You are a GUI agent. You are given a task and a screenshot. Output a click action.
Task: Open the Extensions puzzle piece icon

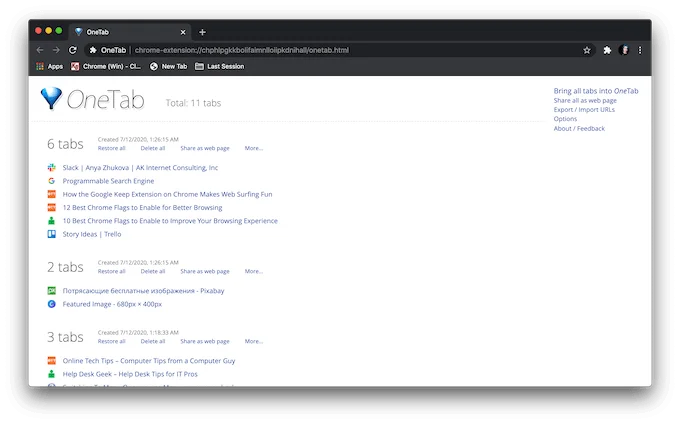pos(607,50)
